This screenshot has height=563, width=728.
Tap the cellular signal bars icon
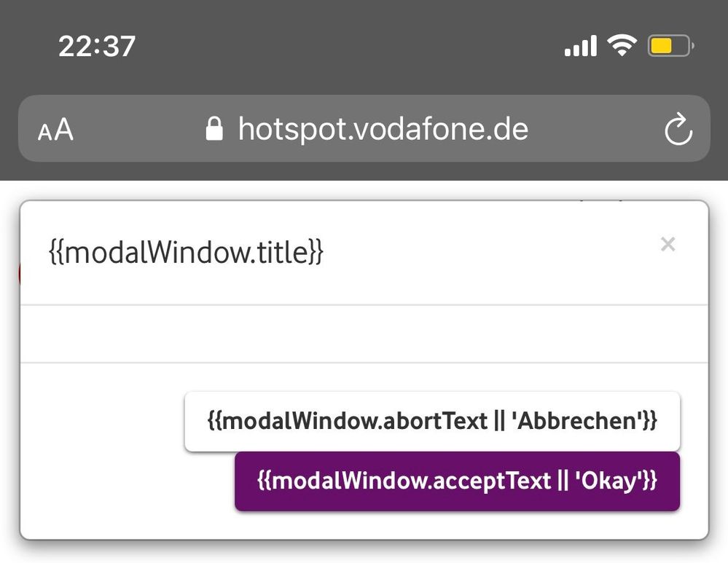(x=580, y=45)
